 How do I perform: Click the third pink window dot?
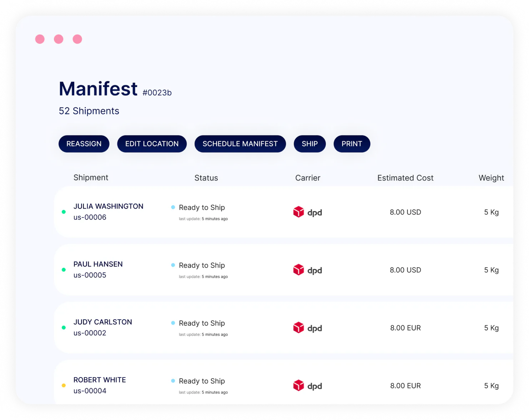pyautogui.click(x=77, y=39)
